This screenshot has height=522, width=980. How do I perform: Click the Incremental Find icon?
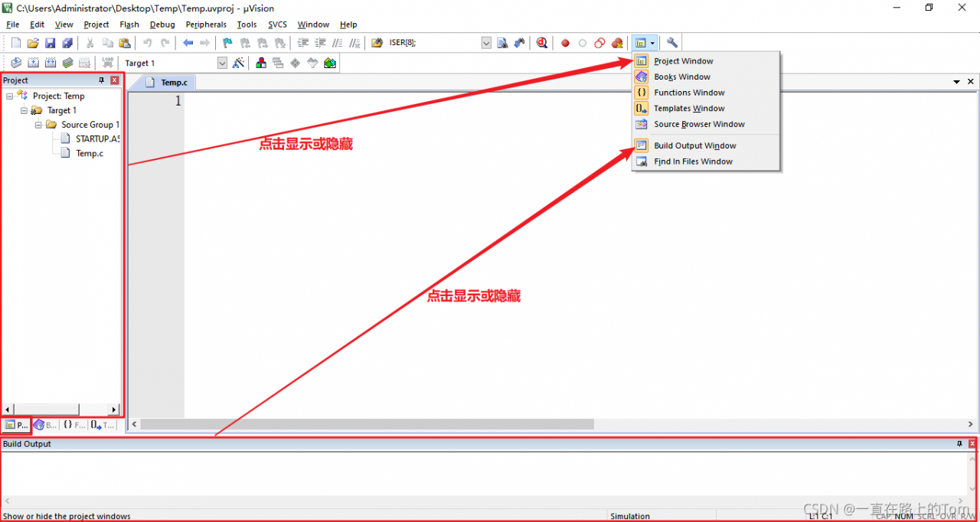(x=519, y=43)
